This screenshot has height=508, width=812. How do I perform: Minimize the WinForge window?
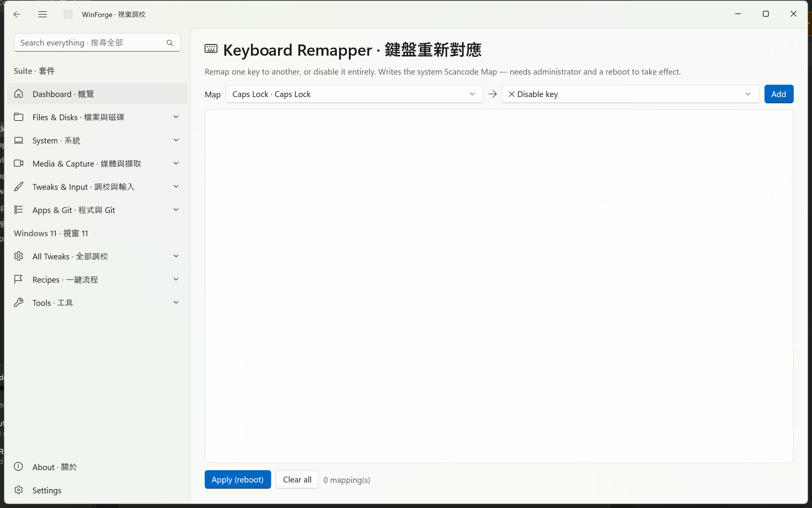pyautogui.click(x=738, y=14)
